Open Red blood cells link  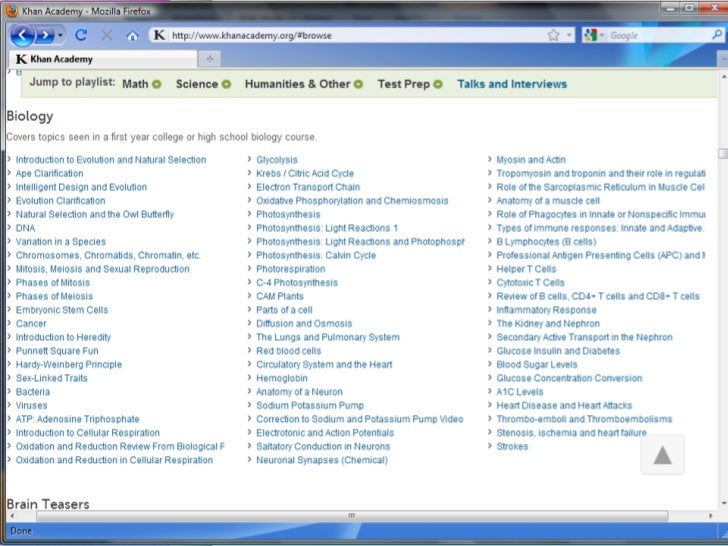[289, 351]
